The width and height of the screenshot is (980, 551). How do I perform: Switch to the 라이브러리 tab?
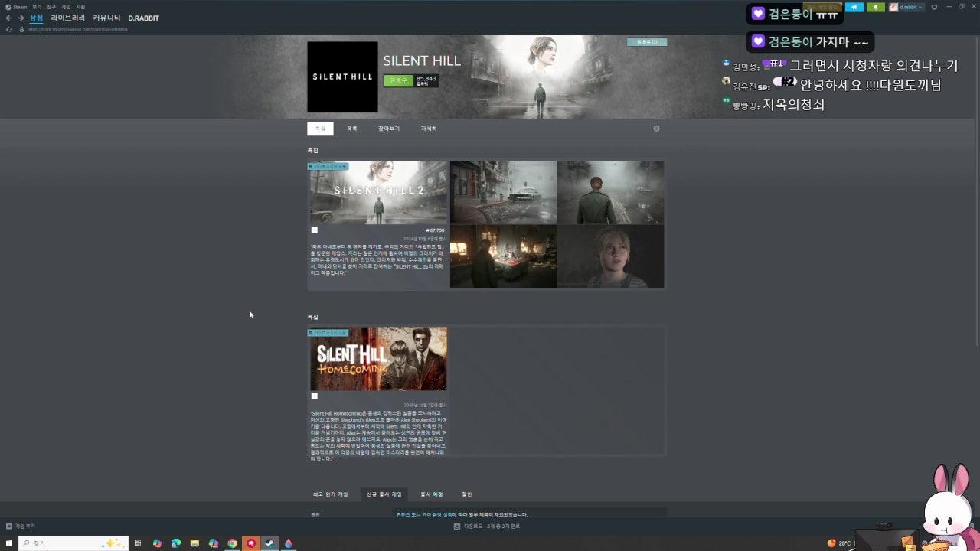[x=68, y=18]
